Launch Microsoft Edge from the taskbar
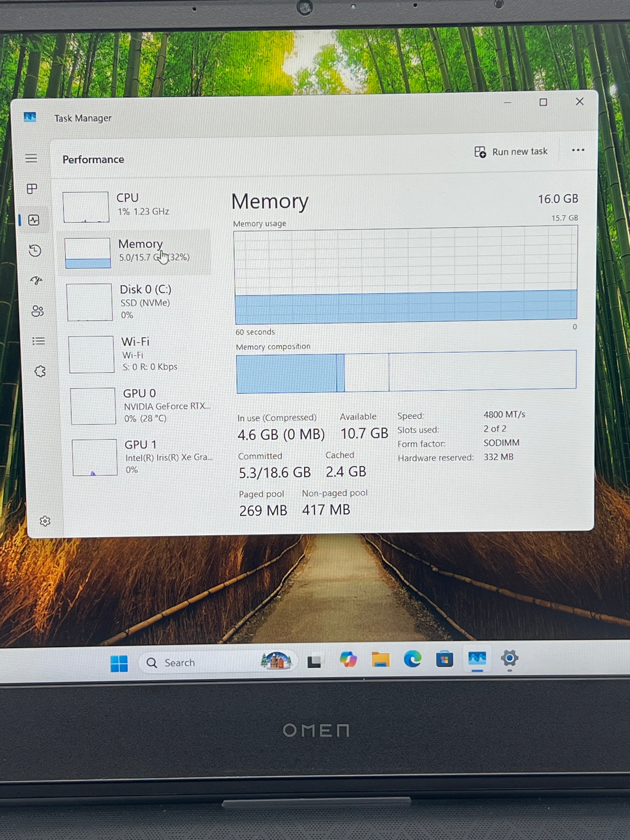The width and height of the screenshot is (630, 840). click(x=412, y=659)
